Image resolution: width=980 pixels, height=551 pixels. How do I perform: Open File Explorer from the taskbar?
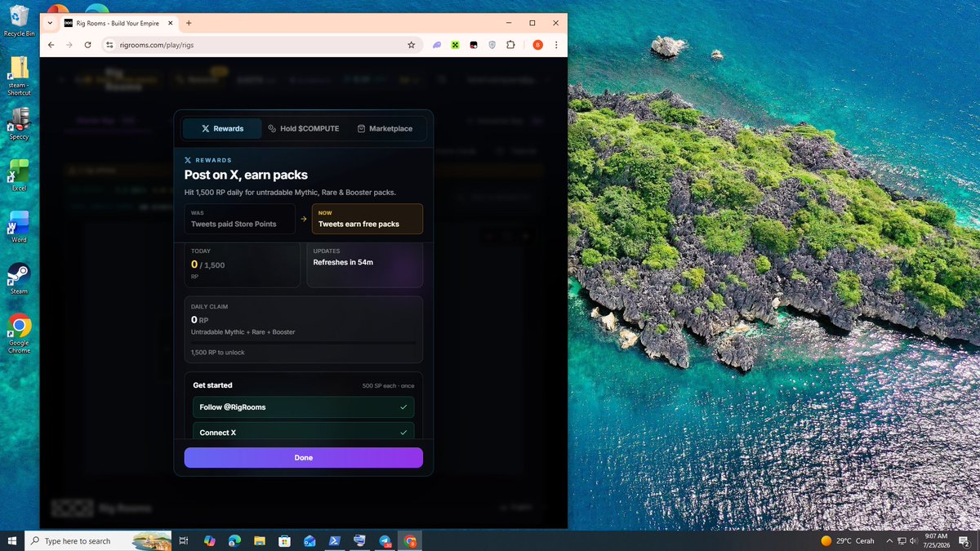pyautogui.click(x=259, y=540)
